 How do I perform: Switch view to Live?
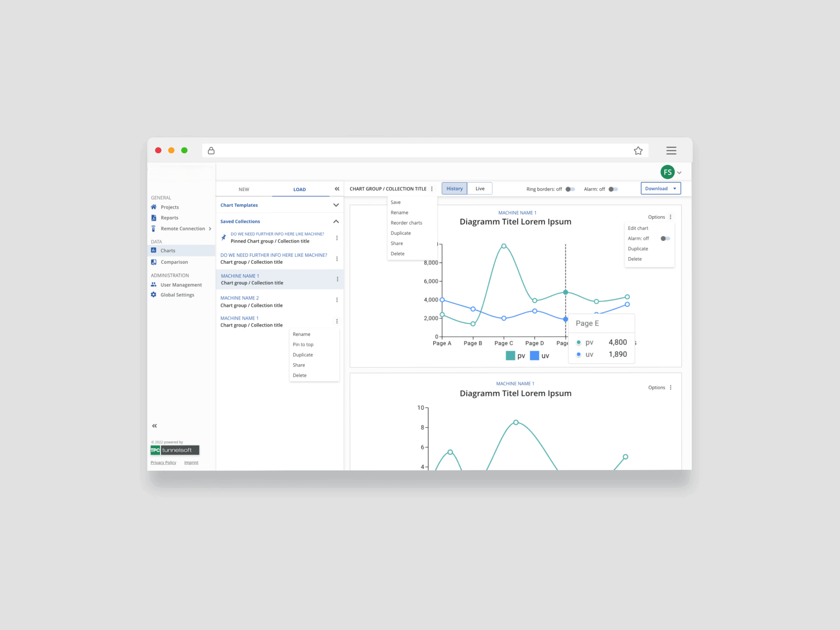[x=480, y=188]
